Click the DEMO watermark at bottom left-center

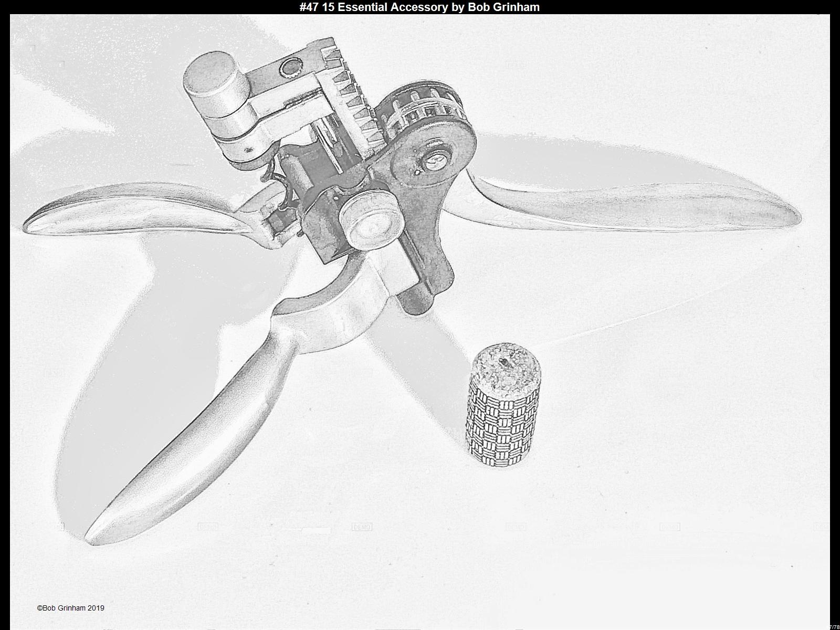click(207, 527)
